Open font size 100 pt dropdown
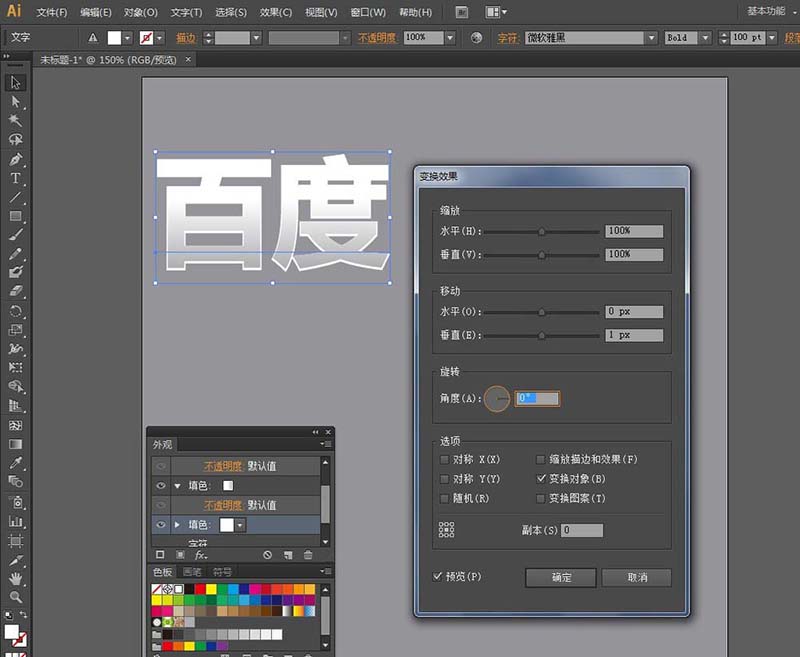Screen dimensions: 800x657 click(771, 38)
